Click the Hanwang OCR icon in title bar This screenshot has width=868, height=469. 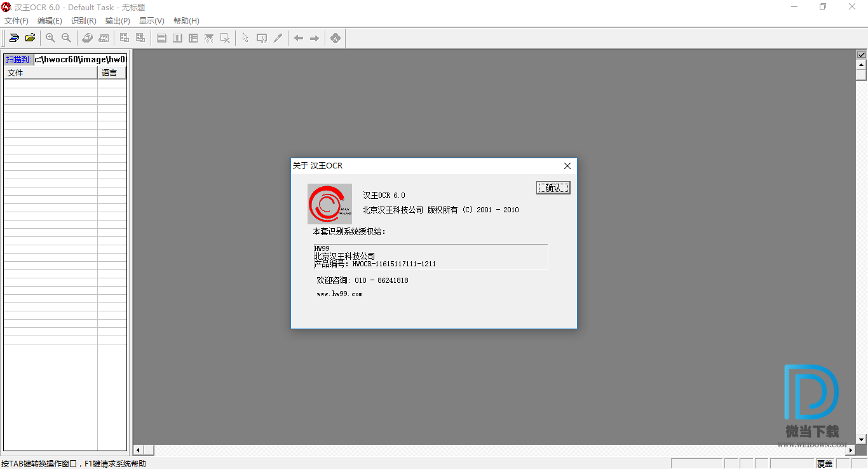(x=6, y=7)
